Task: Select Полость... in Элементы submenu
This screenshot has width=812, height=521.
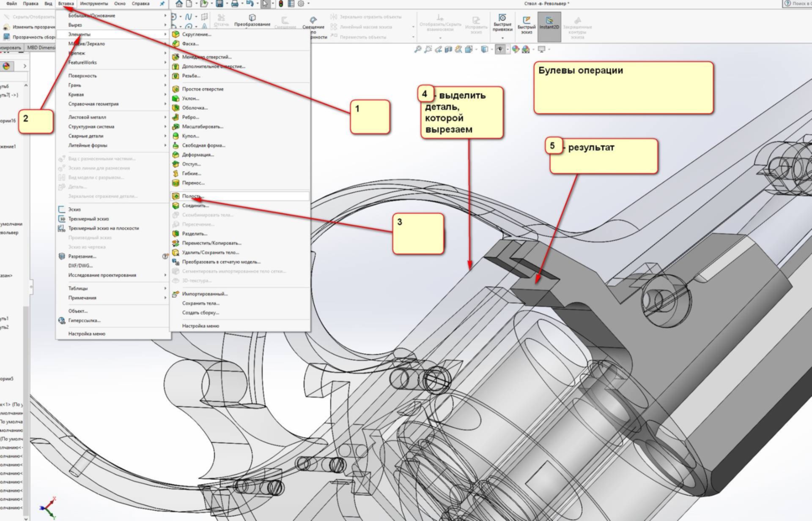Action: tap(240, 196)
